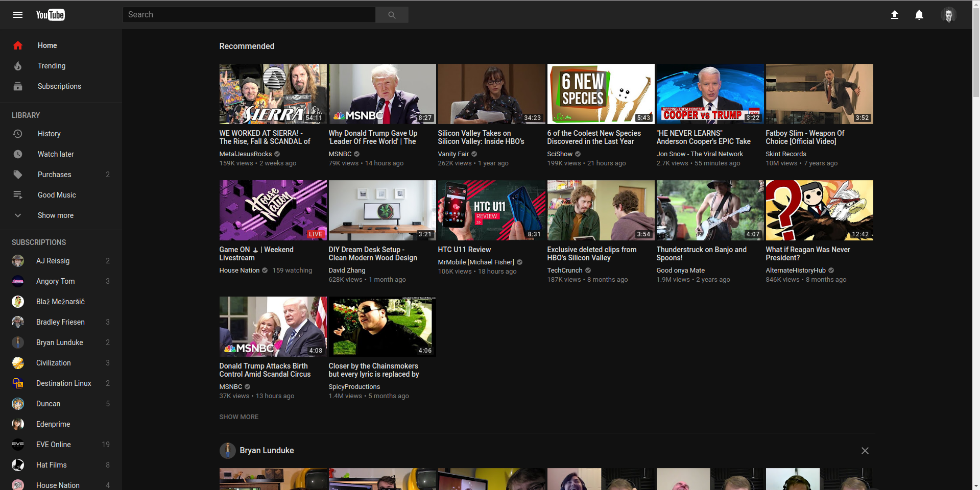
Task: Click the Purchases tag icon
Action: click(x=18, y=175)
